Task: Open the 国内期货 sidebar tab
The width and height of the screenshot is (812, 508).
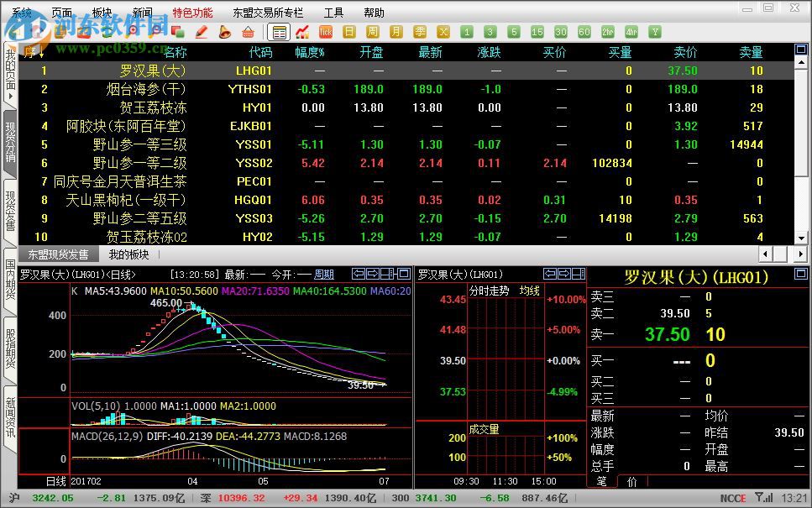Action: (x=10, y=280)
